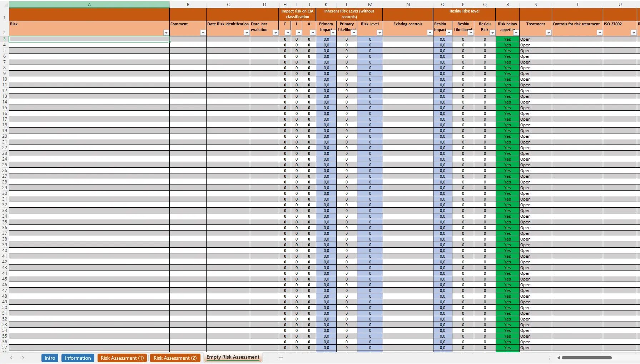
Task: Click the previous sheet navigation arrow
Action: pos(11,358)
